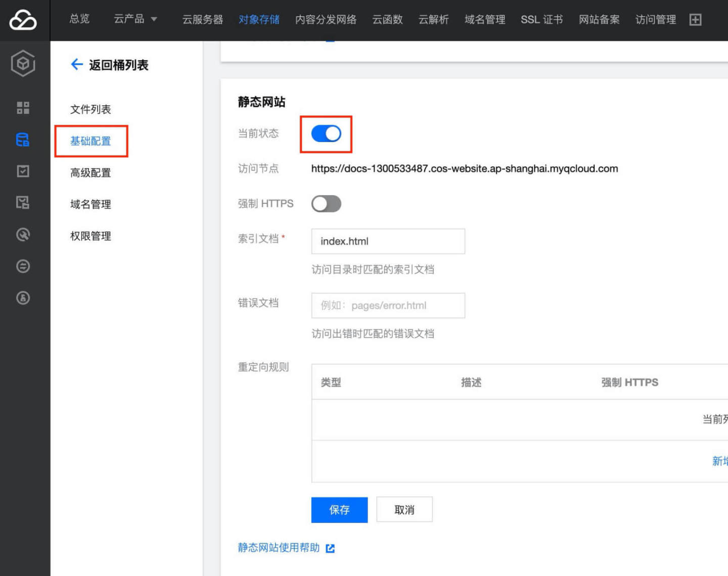The height and width of the screenshot is (576, 728).
Task: Click the dashboard grid icon in left sidebar
Action: click(23, 108)
